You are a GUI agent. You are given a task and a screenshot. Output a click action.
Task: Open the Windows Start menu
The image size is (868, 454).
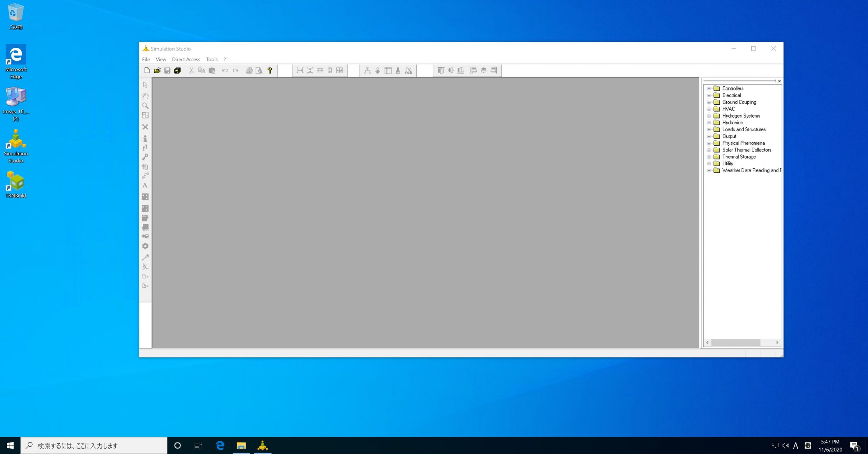click(x=10, y=446)
